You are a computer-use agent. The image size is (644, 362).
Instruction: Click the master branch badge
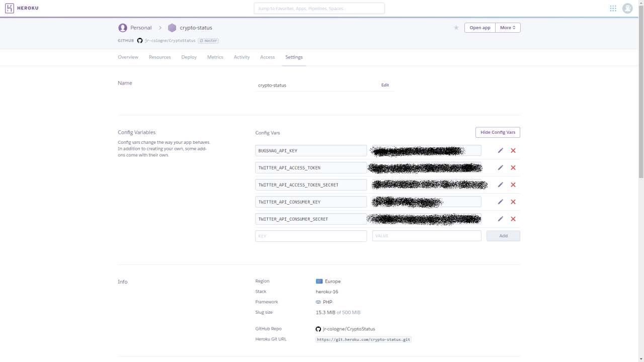(x=208, y=41)
